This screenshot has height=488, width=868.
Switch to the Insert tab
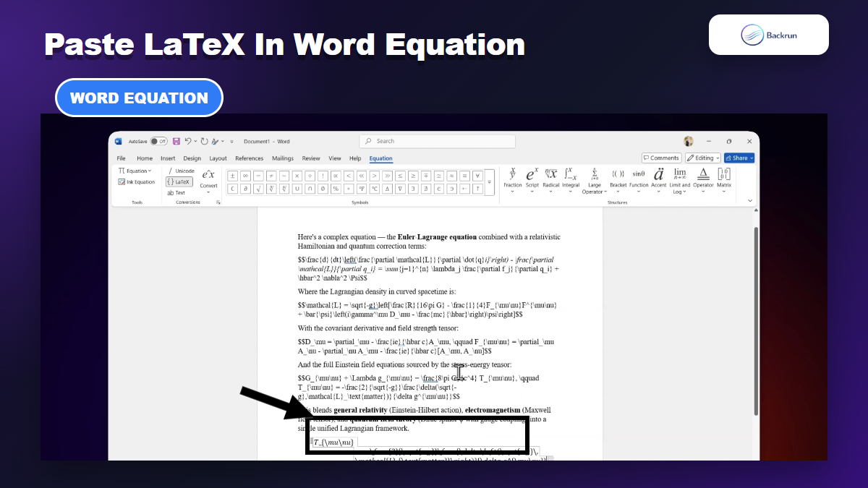point(168,158)
